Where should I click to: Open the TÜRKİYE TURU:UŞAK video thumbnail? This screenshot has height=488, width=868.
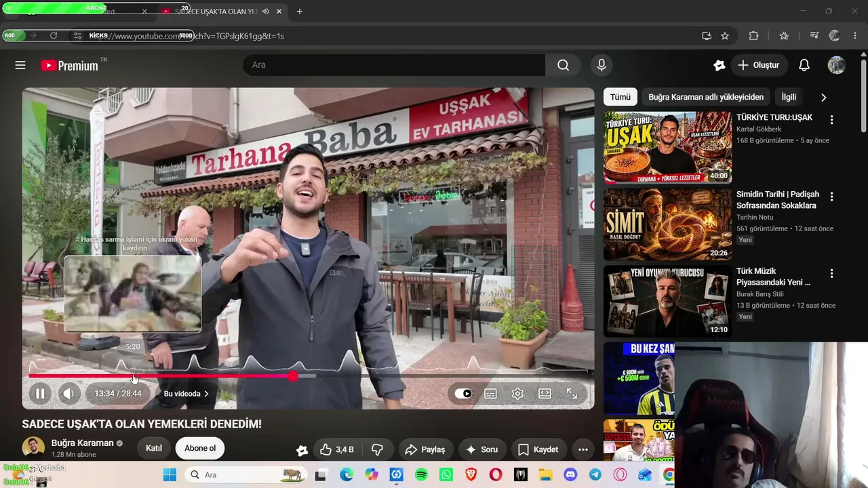tap(667, 148)
